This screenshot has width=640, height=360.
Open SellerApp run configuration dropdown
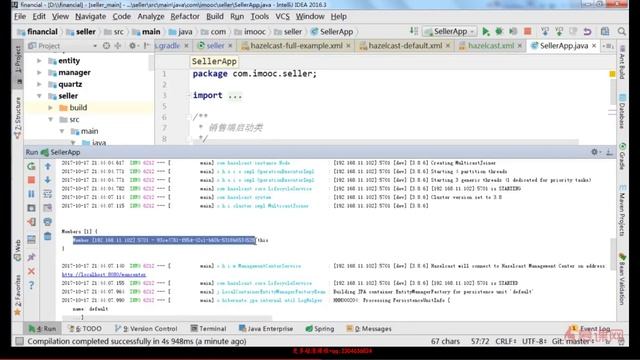pos(449,31)
